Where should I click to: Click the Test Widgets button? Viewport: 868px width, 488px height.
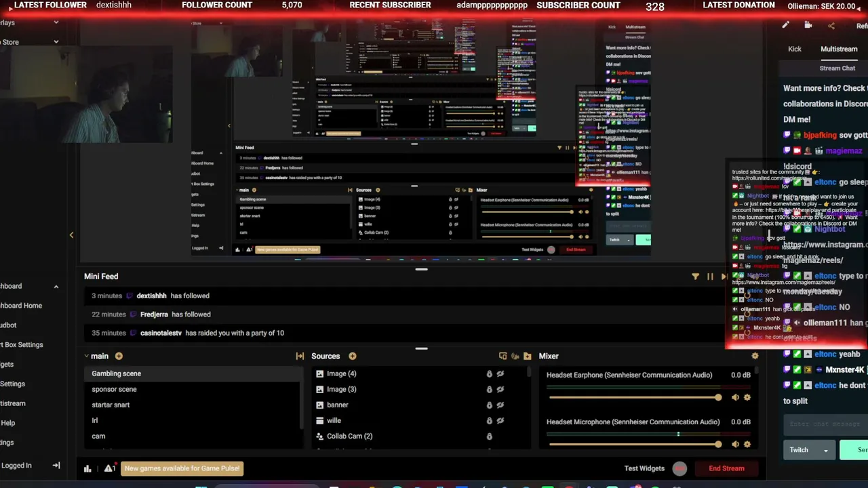pyautogui.click(x=644, y=468)
